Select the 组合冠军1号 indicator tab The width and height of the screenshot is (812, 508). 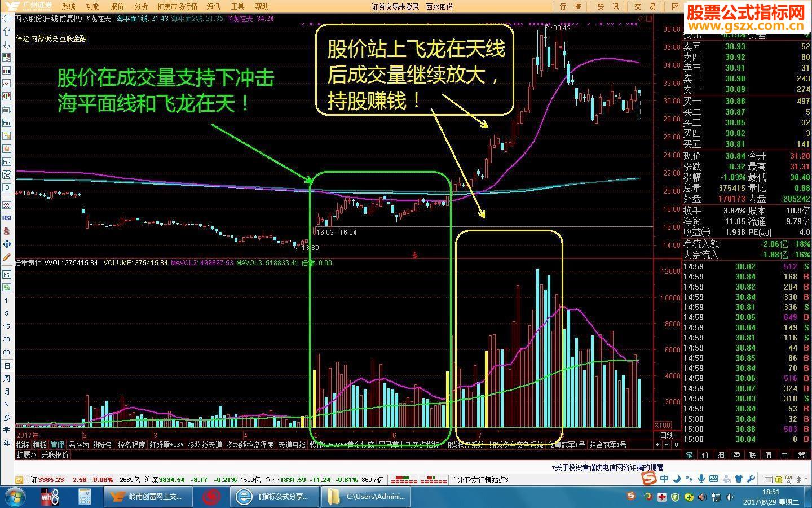coord(608,445)
